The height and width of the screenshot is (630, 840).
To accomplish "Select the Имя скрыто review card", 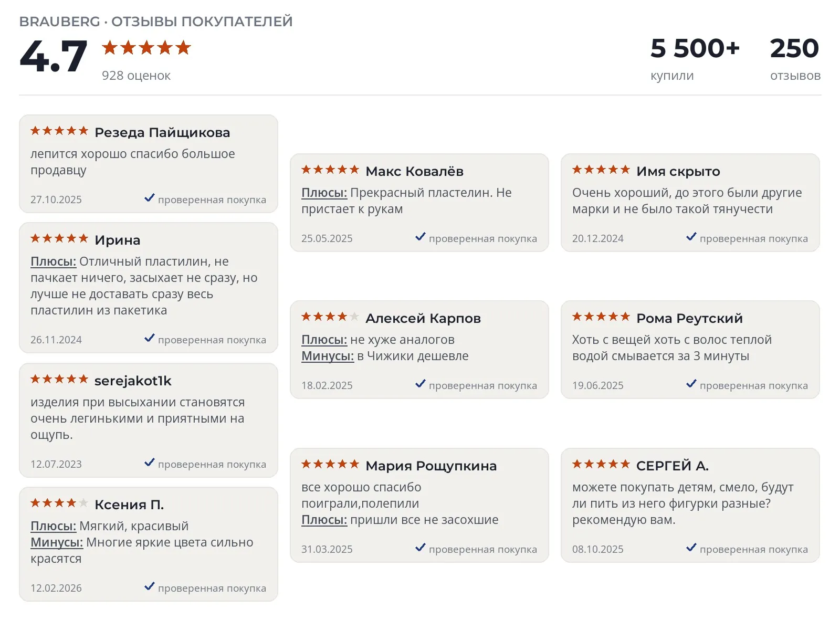I will click(x=690, y=203).
